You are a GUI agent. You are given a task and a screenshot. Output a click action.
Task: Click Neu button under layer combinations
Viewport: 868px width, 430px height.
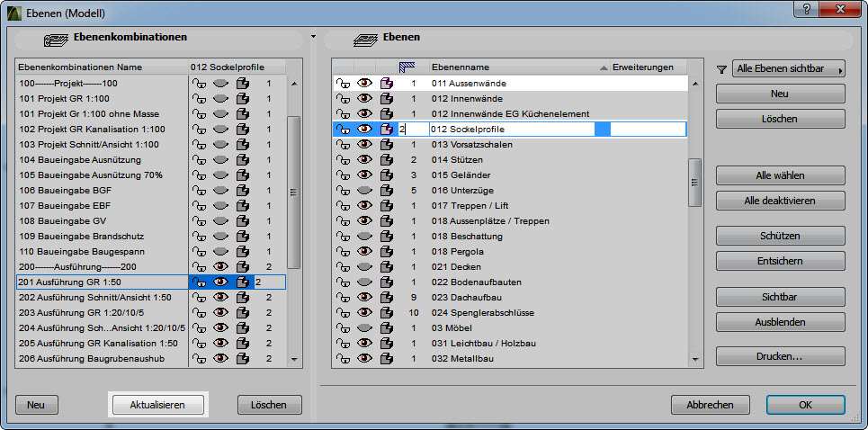[37, 405]
